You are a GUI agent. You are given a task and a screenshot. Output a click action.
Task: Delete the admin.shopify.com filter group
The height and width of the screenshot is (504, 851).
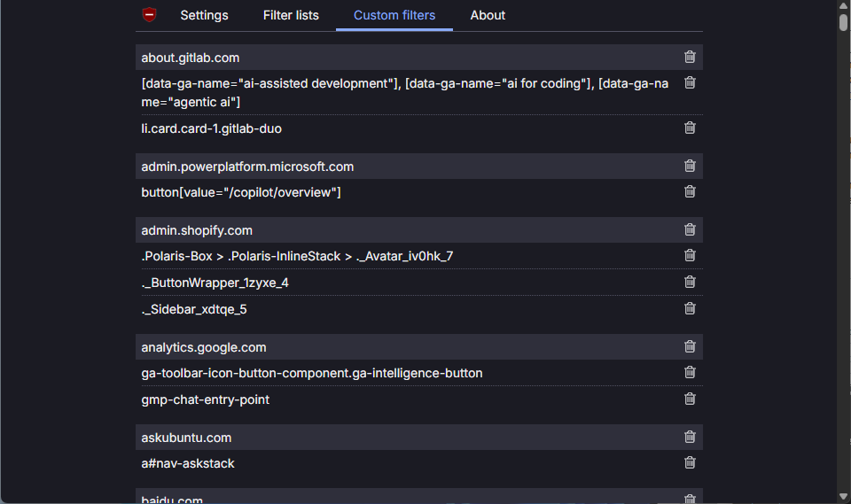tap(690, 229)
